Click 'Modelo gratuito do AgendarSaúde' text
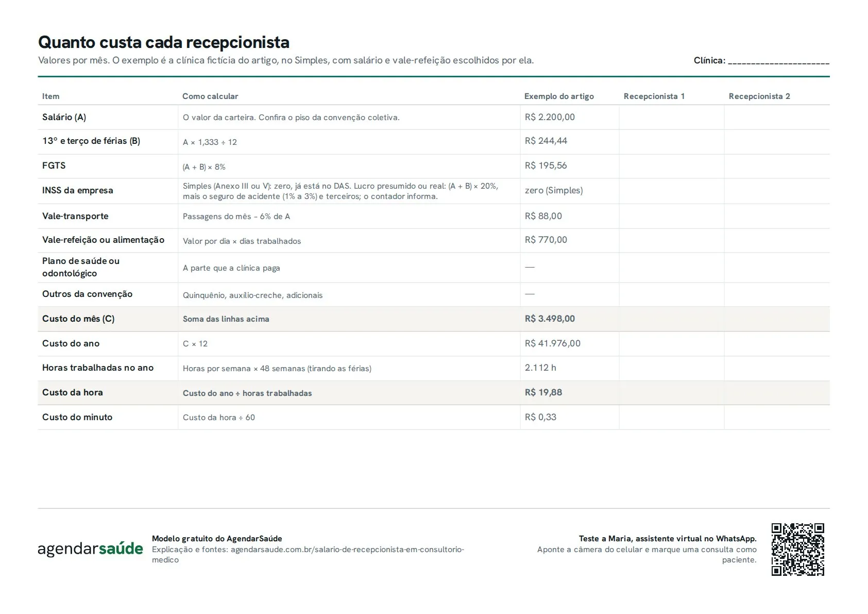 click(217, 539)
